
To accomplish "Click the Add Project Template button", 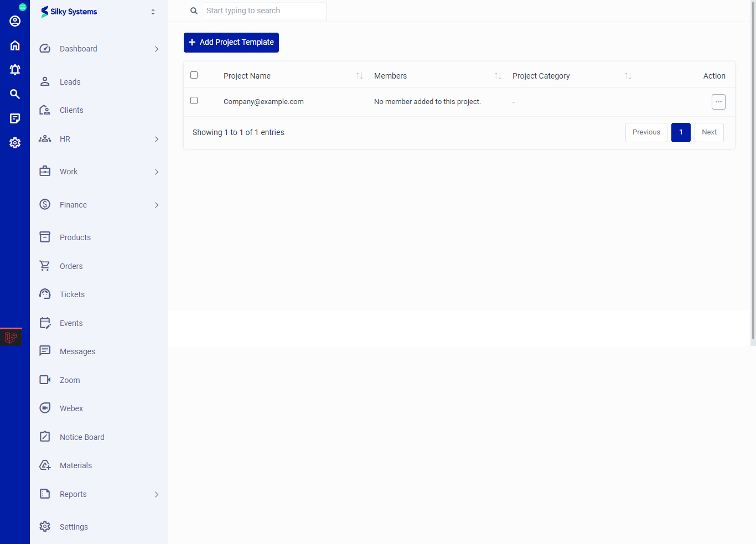I will 231,42.
